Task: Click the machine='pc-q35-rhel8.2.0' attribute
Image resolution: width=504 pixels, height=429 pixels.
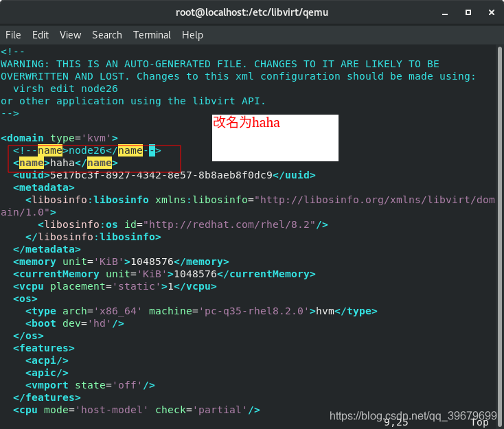Action: click(x=229, y=311)
